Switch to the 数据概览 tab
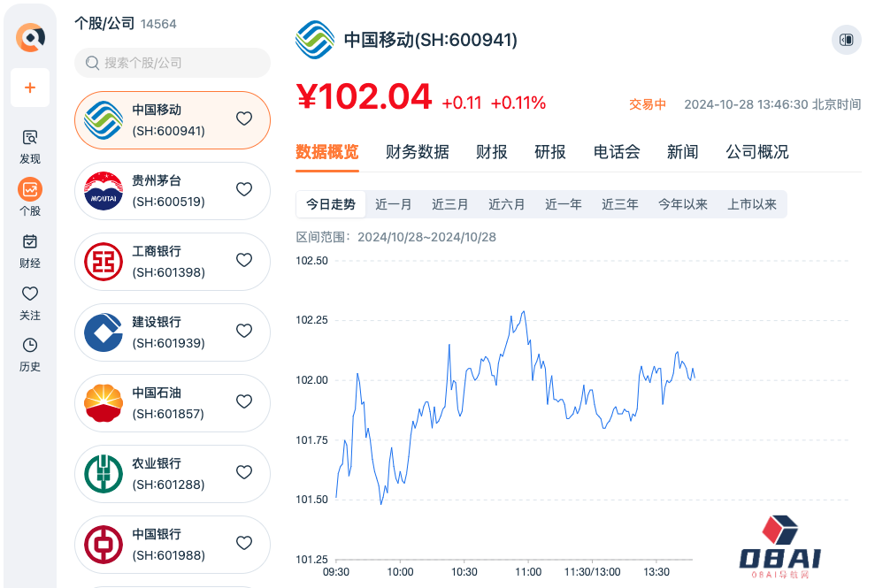This screenshot has width=875, height=588. pos(327,152)
